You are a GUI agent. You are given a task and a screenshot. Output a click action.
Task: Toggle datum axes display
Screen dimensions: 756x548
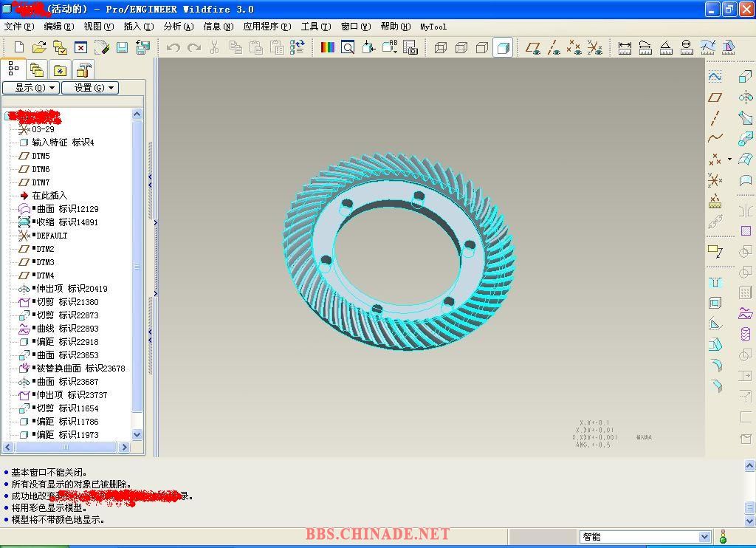click(x=554, y=47)
